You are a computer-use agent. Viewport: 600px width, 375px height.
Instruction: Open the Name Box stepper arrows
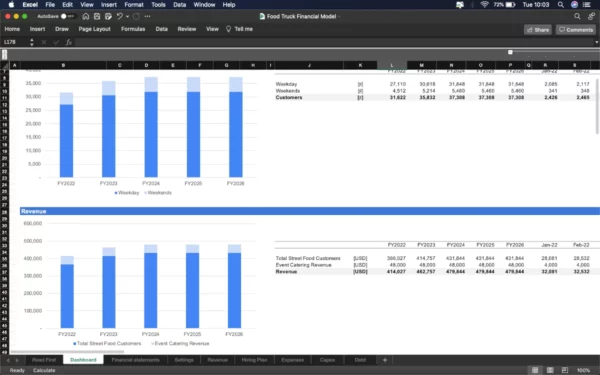point(32,42)
